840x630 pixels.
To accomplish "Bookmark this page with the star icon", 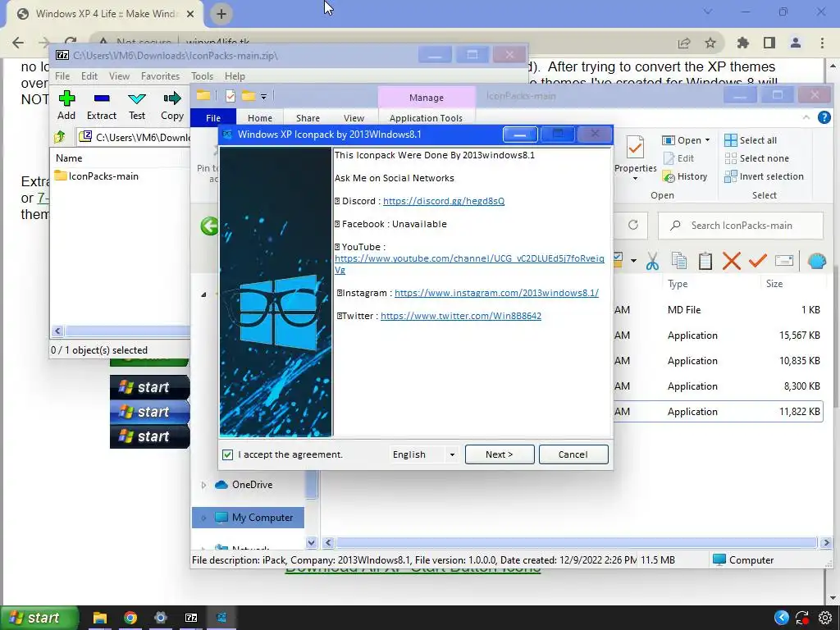I will click(710, 43).
